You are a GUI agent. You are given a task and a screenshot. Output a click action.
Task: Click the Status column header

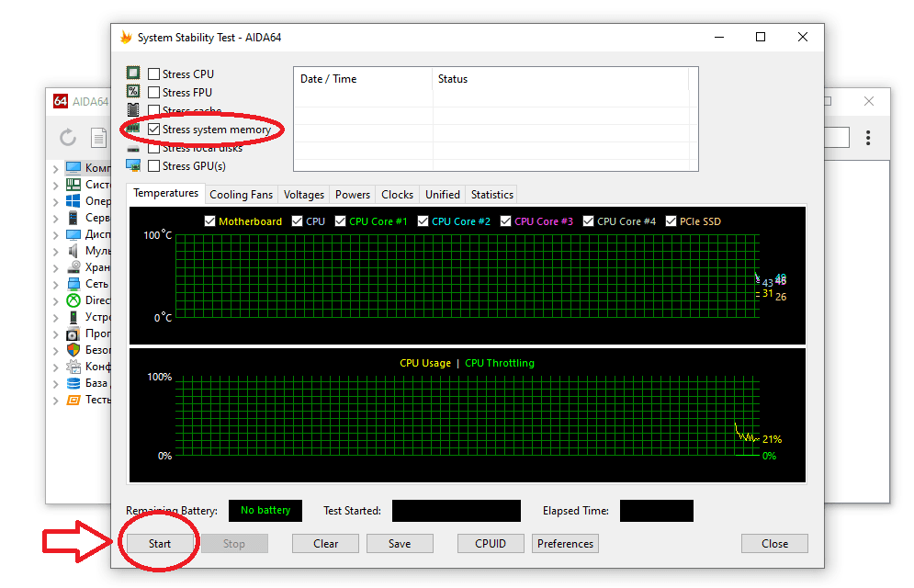tap(560, 79)
